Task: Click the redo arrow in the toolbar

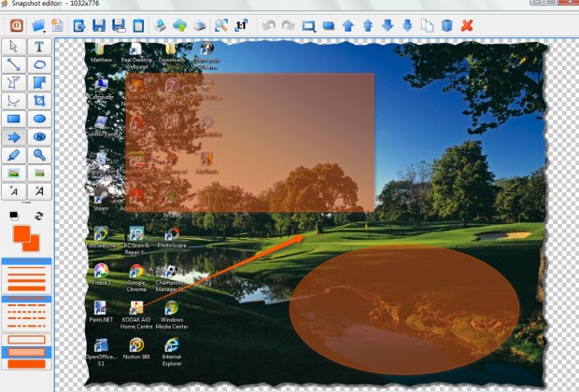Action: click(289, 25)
